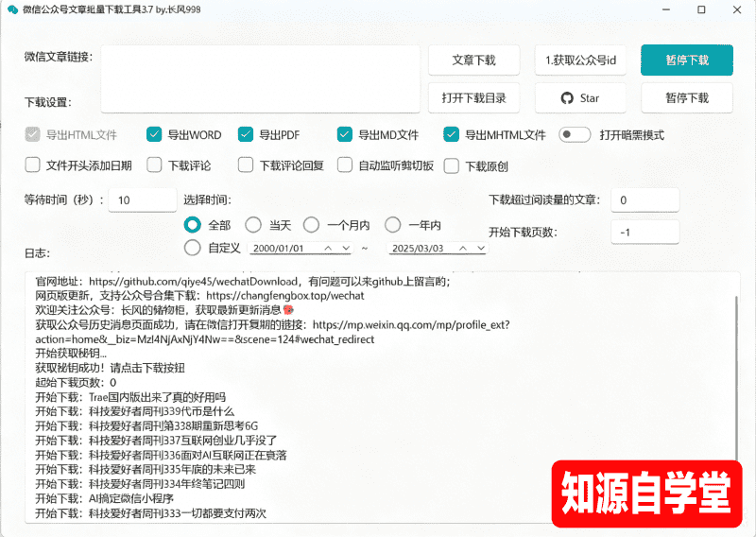Open end date dropdown chevron
This screenshot has width=756, height=537.
point(481,248)
